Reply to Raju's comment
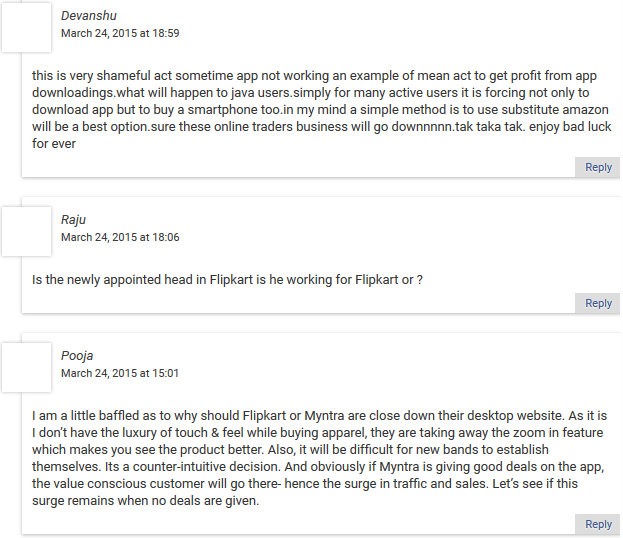The width and height of the screenshot is (623, 538). click(598, 303)
